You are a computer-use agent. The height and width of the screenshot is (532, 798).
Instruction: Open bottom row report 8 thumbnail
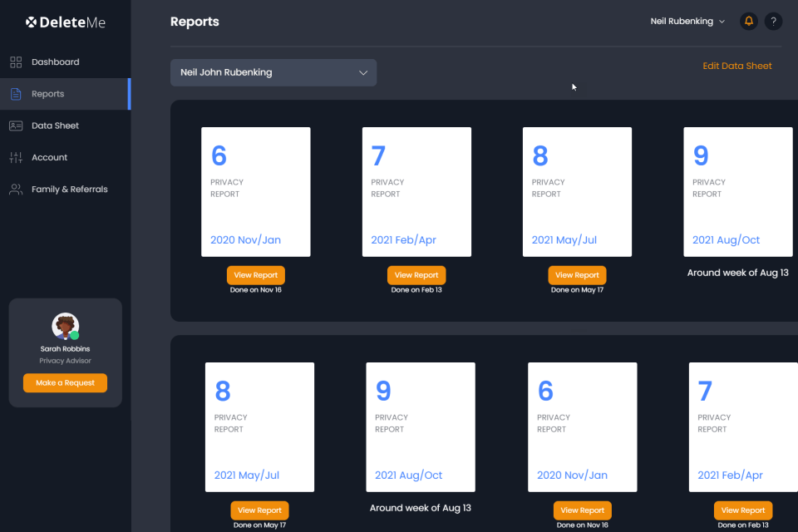pos(259,427)
